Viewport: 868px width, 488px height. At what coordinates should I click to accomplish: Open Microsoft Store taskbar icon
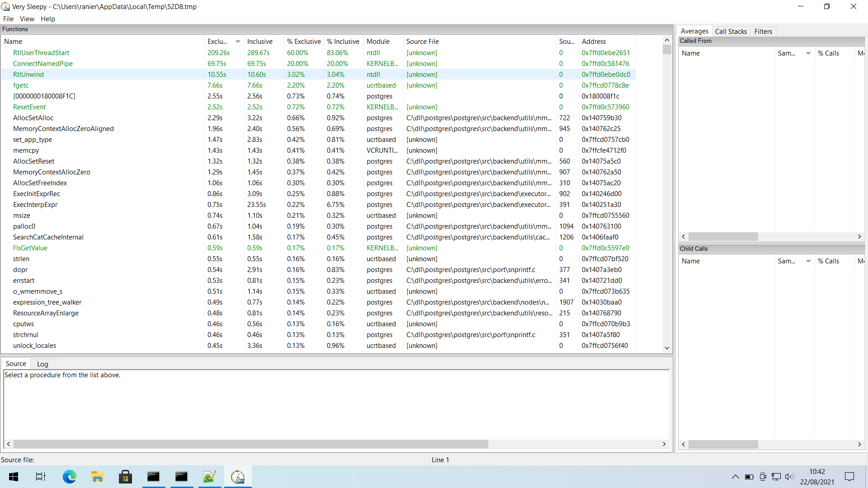click(x=125, y=477)
